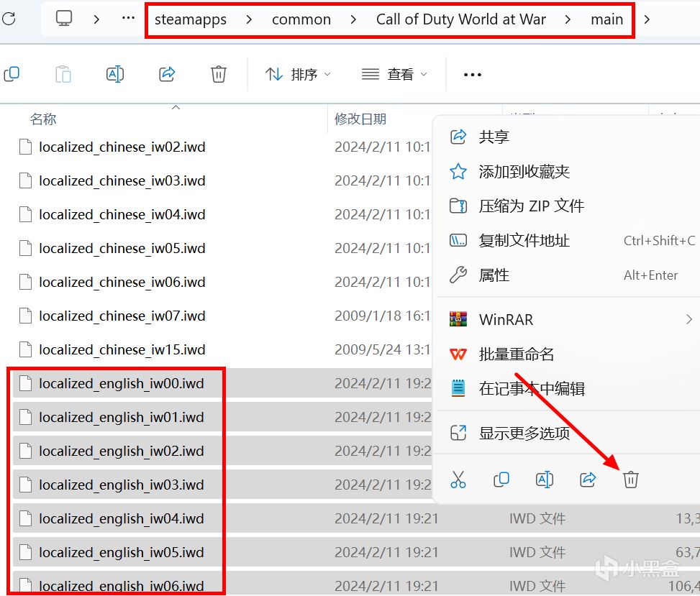
Task: Expand the chevron after the monitor icon
Action: tap(96, 19)
